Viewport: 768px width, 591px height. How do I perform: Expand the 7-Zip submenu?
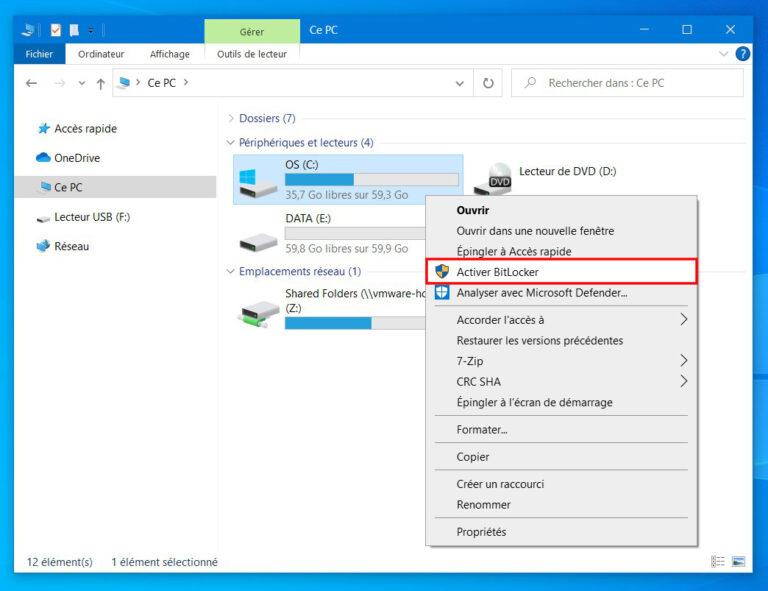(684, 361)
